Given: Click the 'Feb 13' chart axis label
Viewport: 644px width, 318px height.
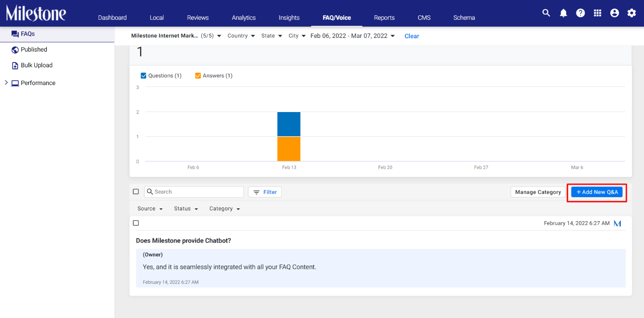Looking at the screenshot, I should click(289, 167).
